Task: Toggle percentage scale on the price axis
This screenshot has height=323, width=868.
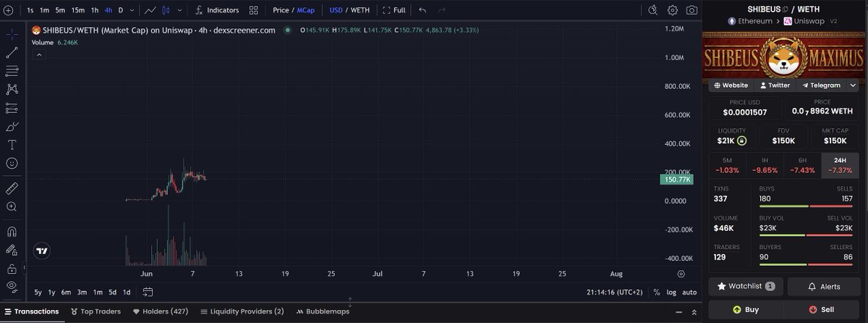Action: [x=656, y=292]
